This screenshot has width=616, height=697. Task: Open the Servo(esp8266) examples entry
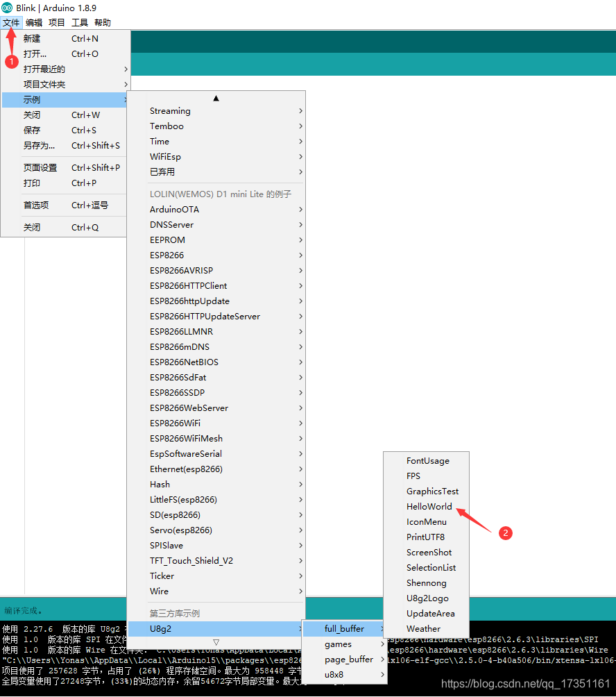coord(216,530)
